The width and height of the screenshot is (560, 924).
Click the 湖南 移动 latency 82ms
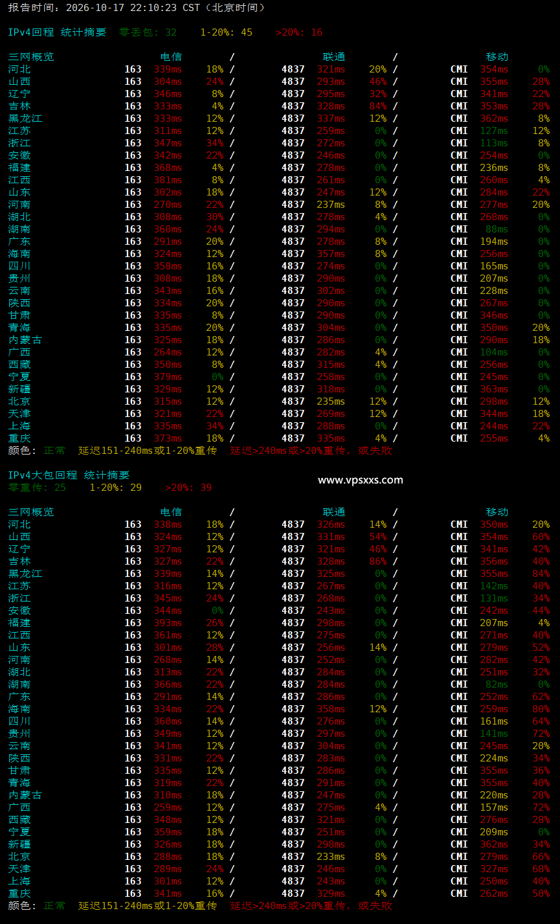[497, 684]
